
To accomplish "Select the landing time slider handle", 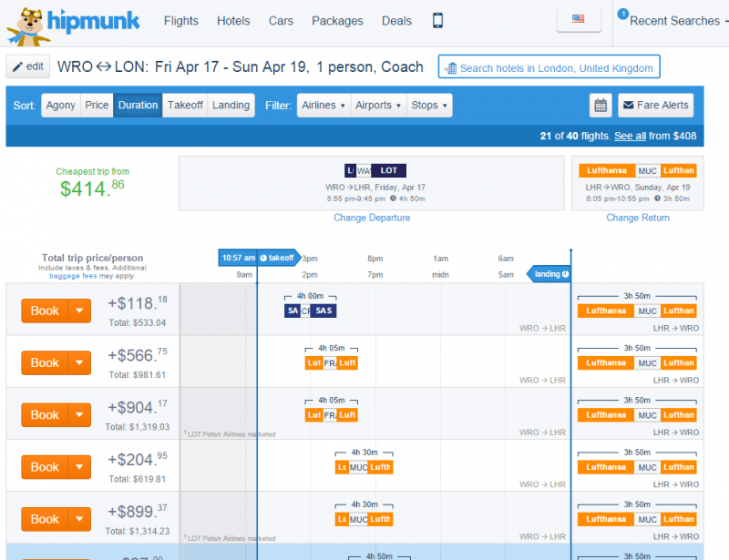I will click(x=549, y=274).
